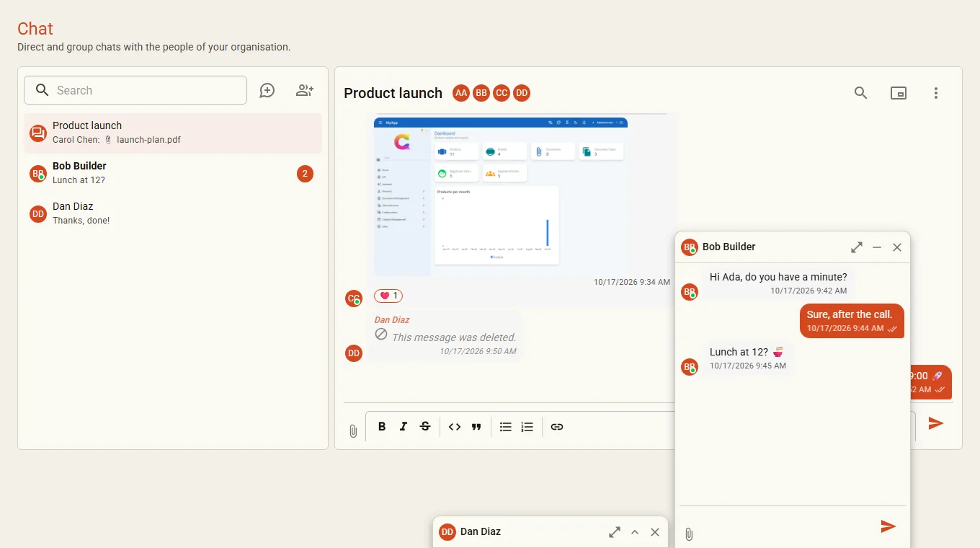Close the Bob Builder chat popup
Screen dimensions: 980x548
pos(897,247)
